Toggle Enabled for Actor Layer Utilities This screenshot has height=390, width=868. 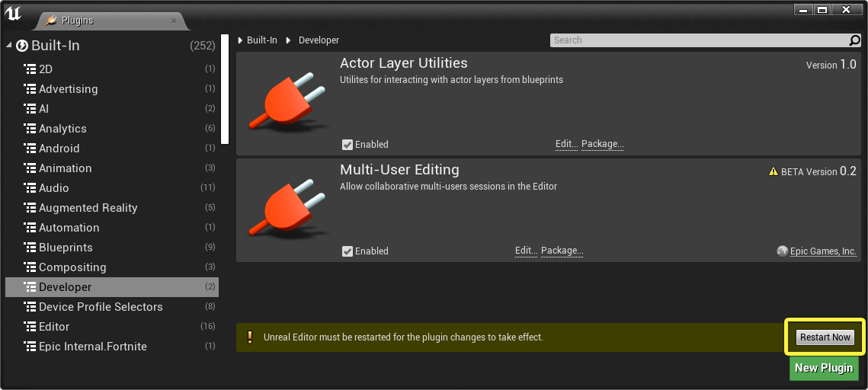click(x=347, y=145)
